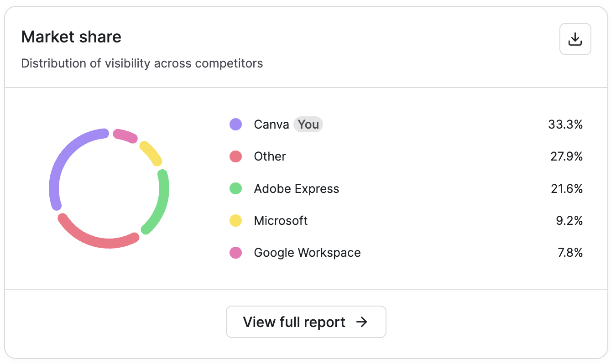Click the Other legend label
616x364 pixels.
[270, 156]
